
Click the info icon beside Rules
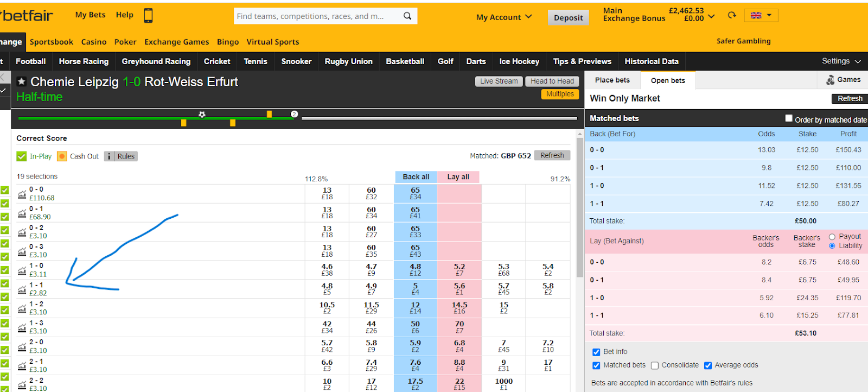(109, 156)
